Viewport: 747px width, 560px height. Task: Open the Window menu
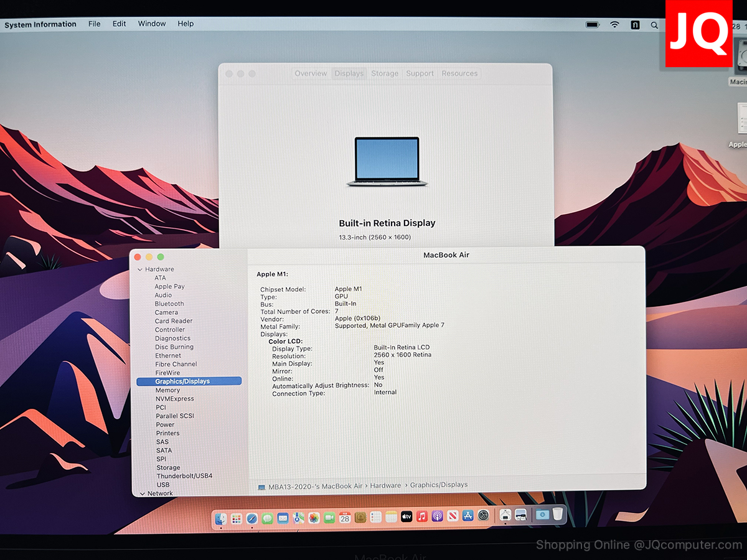tap(152, 24)
